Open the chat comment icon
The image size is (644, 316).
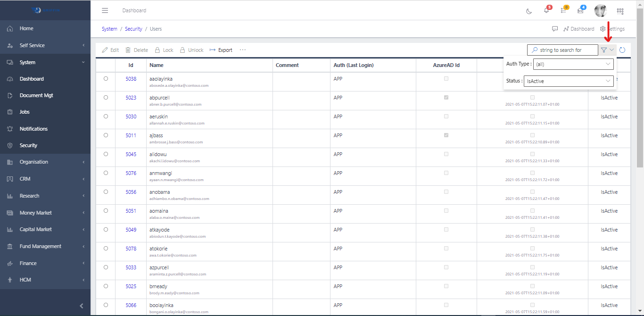[555, 29]
